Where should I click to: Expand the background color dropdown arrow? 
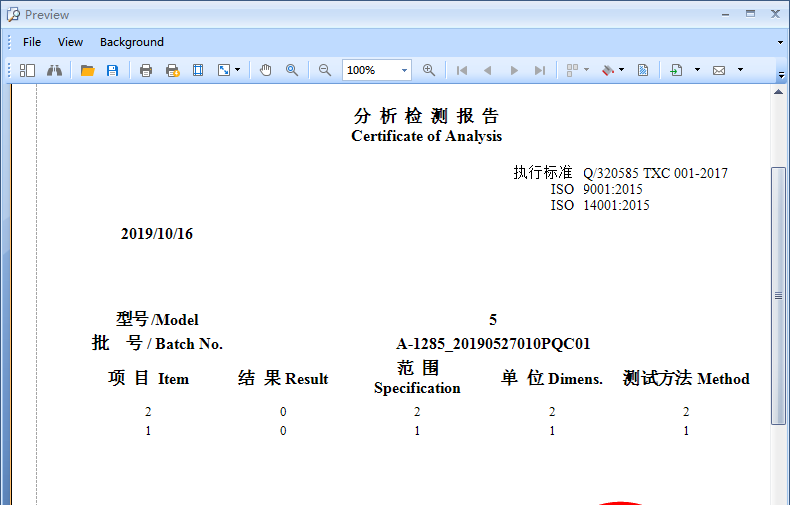(621, 70)
